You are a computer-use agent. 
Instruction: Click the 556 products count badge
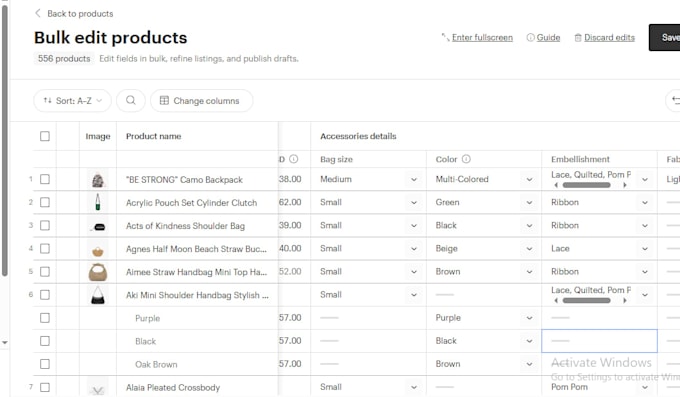click(x=64, y=59)
